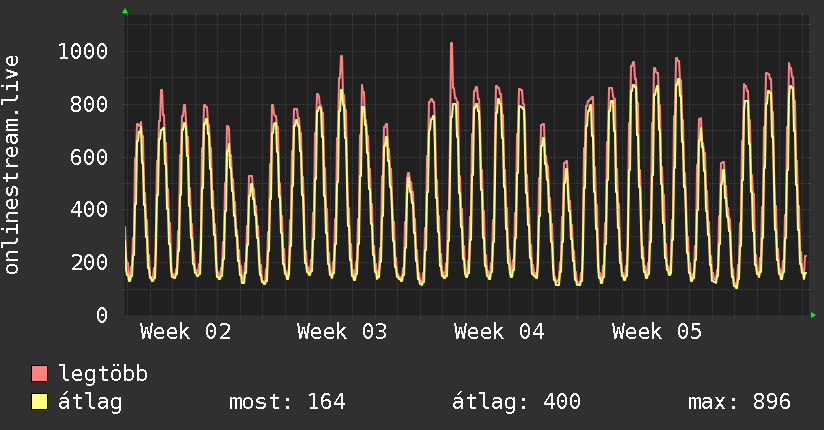Click the 'max: 896' statistic value

[739, 403]
